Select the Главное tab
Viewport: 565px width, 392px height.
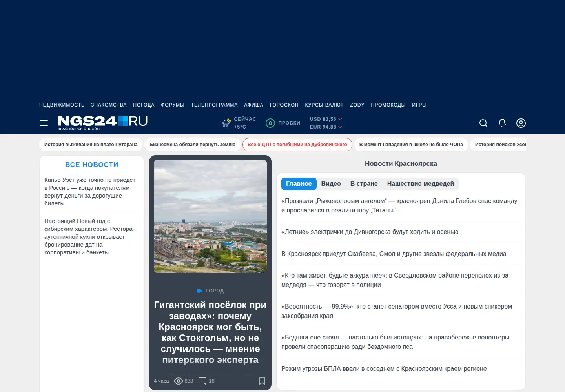[299, 184]
